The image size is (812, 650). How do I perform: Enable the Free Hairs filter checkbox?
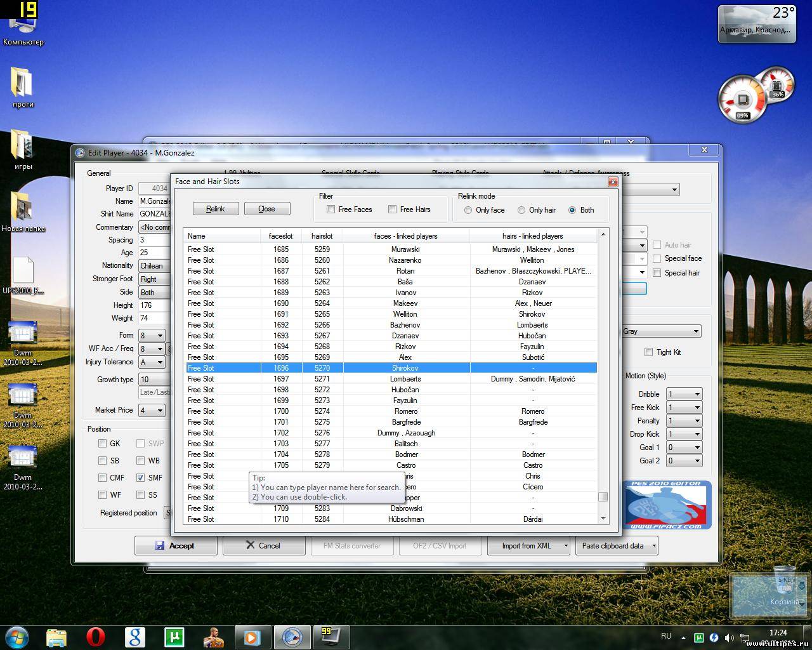[392, 209]
